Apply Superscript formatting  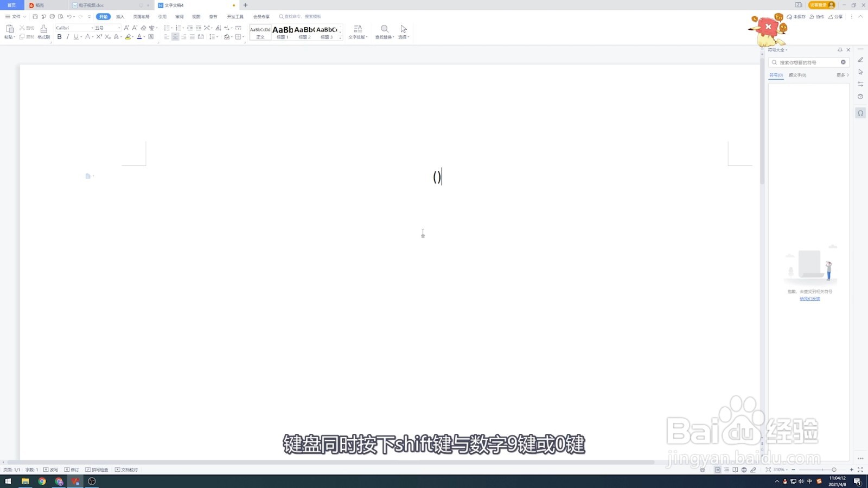(99, 37)
